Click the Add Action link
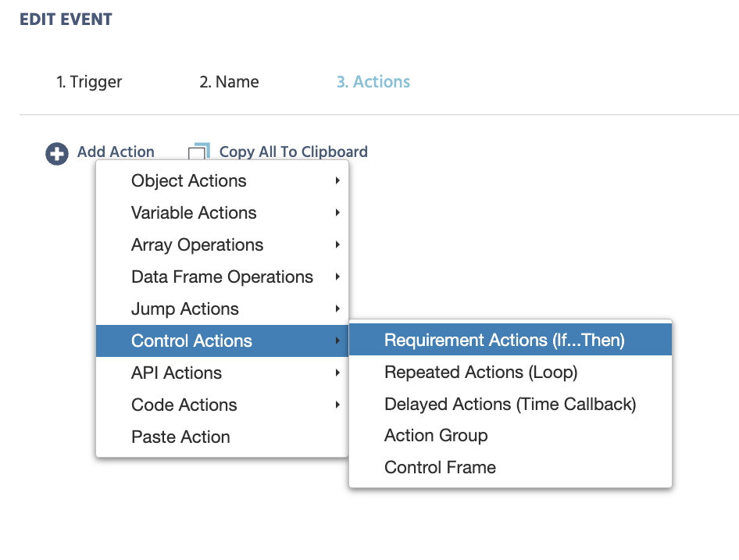This screenshot has height=560, width=739. (x=116, y=152)
